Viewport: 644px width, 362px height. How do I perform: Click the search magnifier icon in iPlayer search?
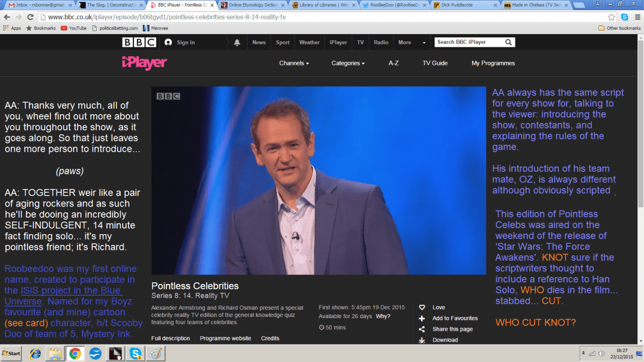[x=508, y=42]
